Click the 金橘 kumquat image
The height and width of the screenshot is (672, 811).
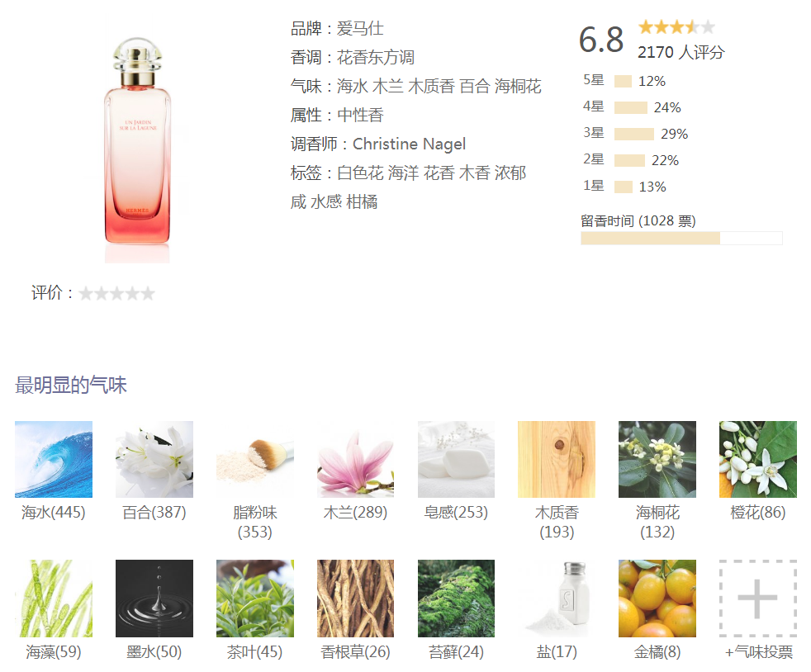point(657,598)
